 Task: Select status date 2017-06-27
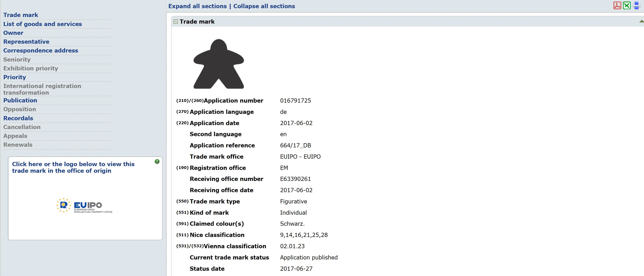296,269
